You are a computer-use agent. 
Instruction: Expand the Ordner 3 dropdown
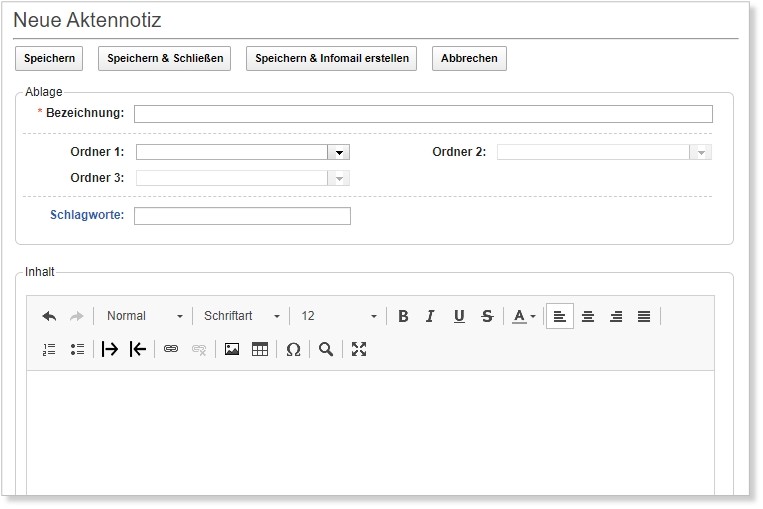(x=339, y=178)
